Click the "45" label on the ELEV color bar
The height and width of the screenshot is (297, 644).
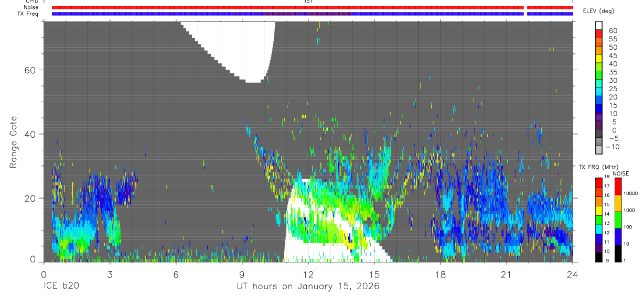tap(613, 56)
